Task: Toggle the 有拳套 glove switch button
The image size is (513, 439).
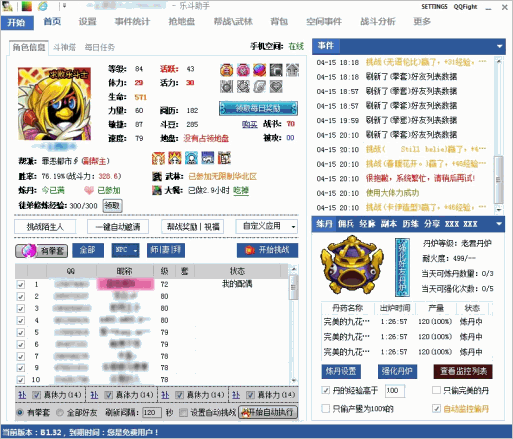Action: pyautogui.click(x=41, y=251)
